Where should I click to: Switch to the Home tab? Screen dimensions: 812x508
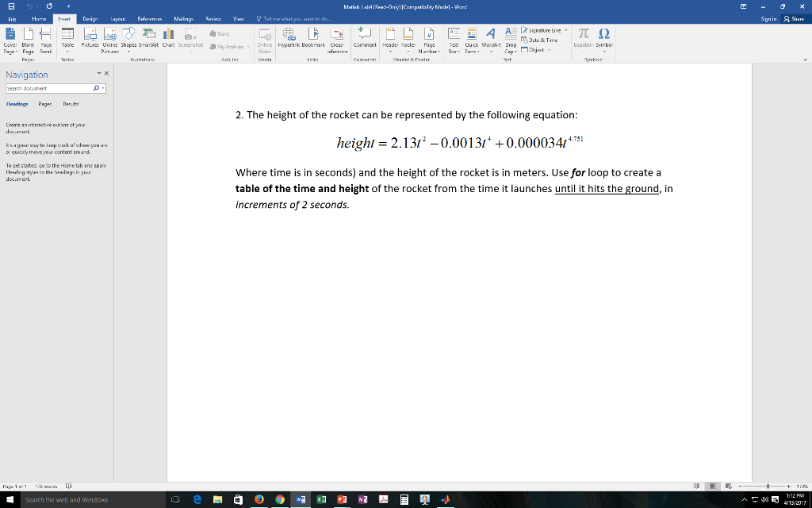click(x=39, y=19)
